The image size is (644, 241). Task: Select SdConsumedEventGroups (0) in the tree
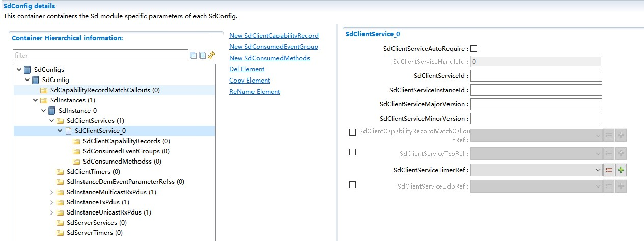tap(126, 151)
